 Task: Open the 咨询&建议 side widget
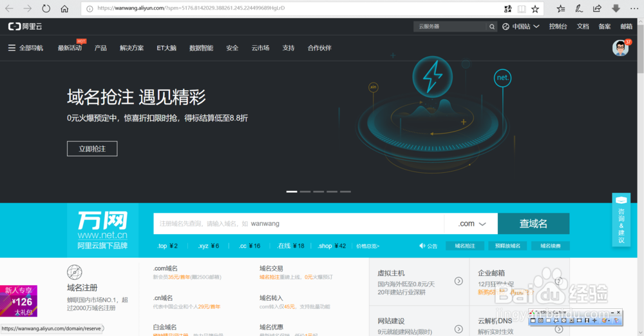click(621, 220)
